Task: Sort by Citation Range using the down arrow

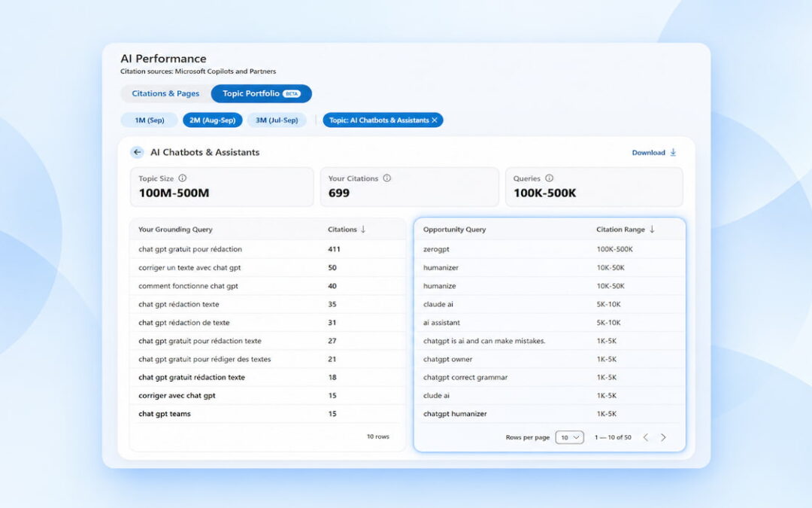Action: (652, 229)
